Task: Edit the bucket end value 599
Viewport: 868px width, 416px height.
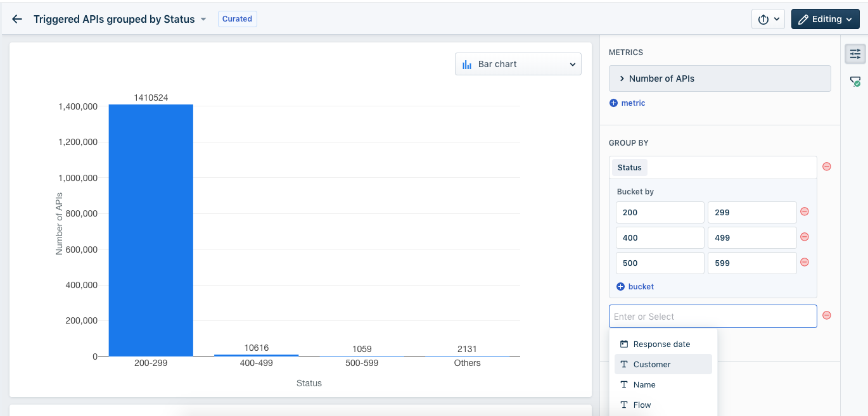Action: (752, 263)
